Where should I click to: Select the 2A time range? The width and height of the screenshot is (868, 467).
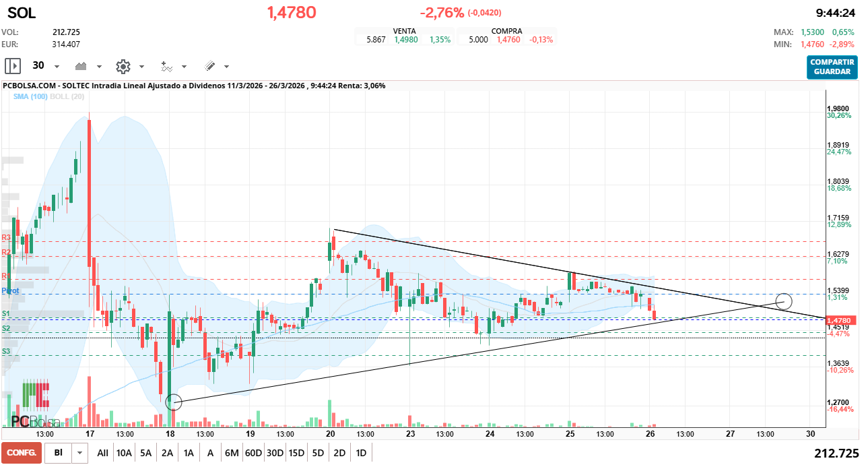(x=167, y=454)
